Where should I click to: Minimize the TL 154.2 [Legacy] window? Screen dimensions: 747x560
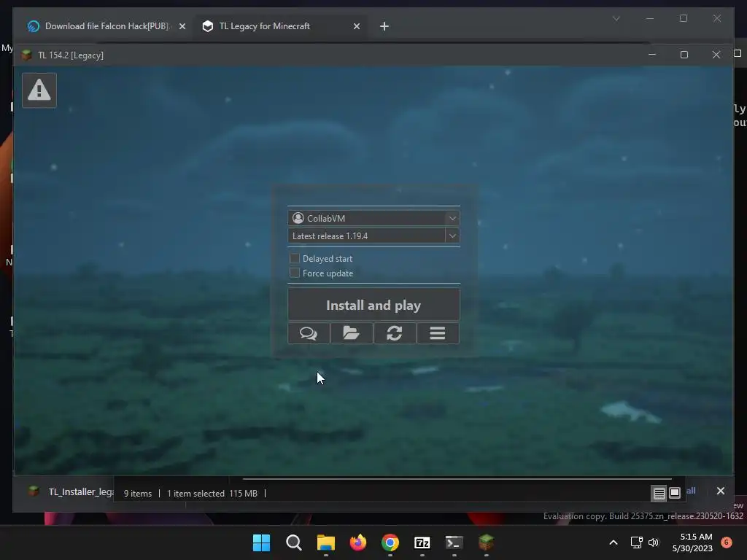click(652, 55)
